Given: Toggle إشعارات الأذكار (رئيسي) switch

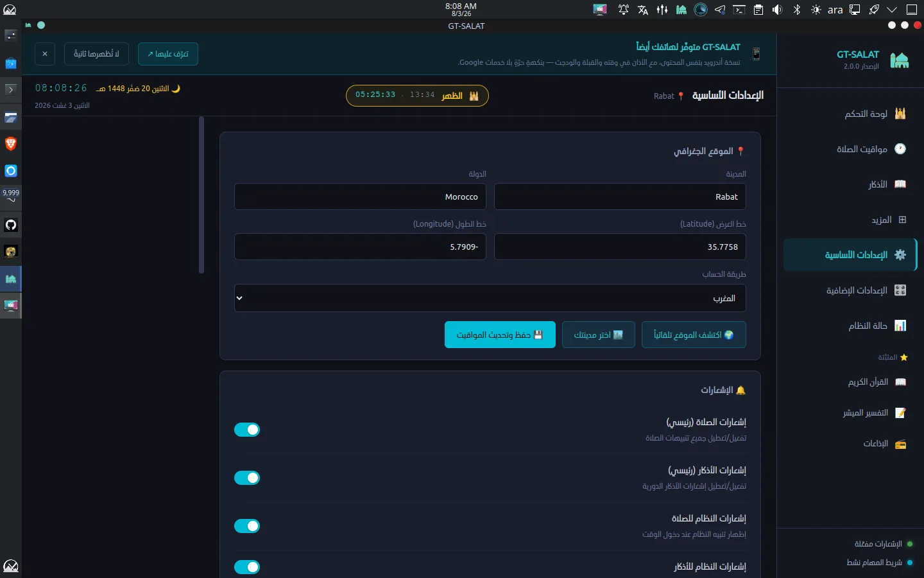Looking at the screenshot, I should click(x=247, y=478).
